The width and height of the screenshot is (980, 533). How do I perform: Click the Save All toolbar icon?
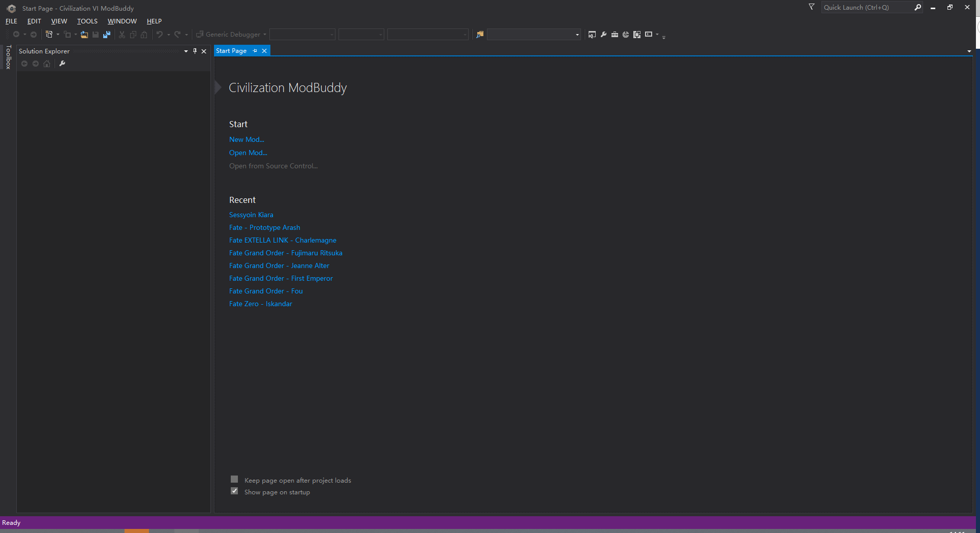[x=107, y=35]
